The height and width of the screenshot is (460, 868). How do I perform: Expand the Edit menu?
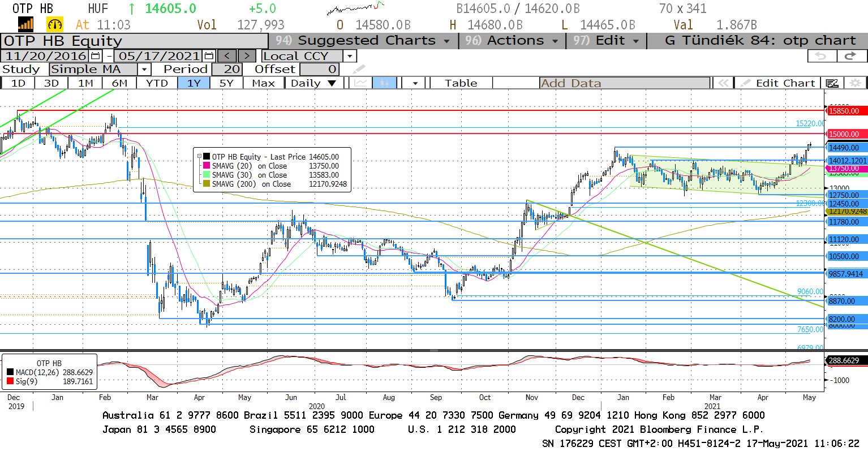pyautogui.click(x=606, y=41)
